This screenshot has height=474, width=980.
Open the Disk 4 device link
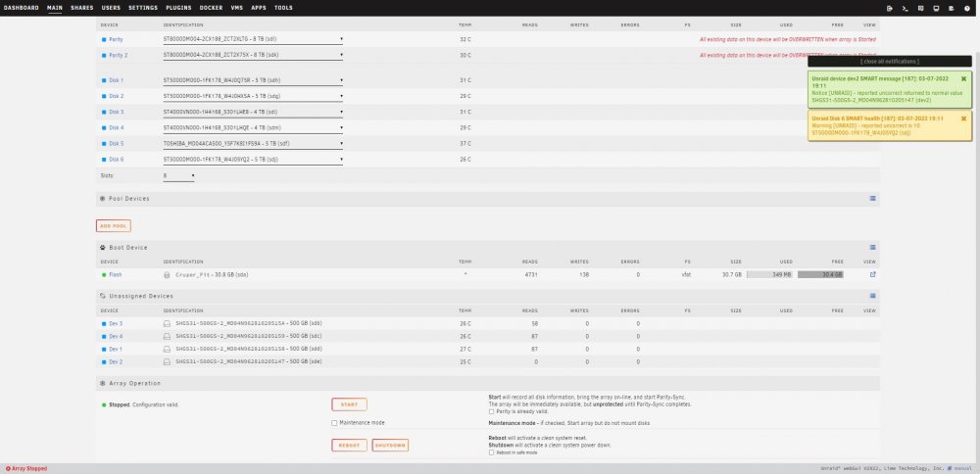tap(117, 127)
